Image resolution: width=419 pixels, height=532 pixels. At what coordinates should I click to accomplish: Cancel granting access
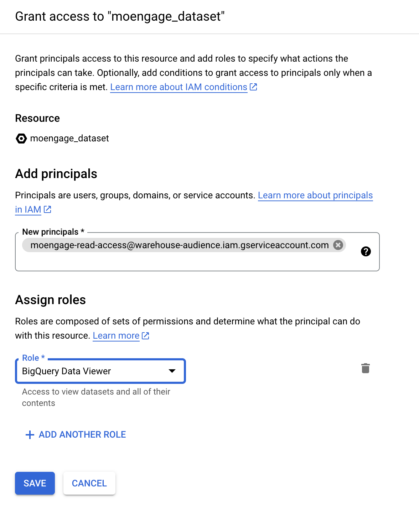[x=89, y=483]
